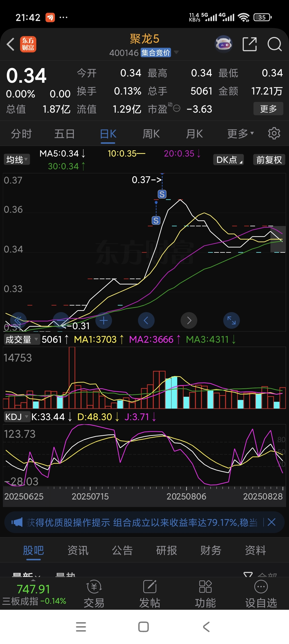Open 研报 tab
289x644 pixels.
[167, 550]
